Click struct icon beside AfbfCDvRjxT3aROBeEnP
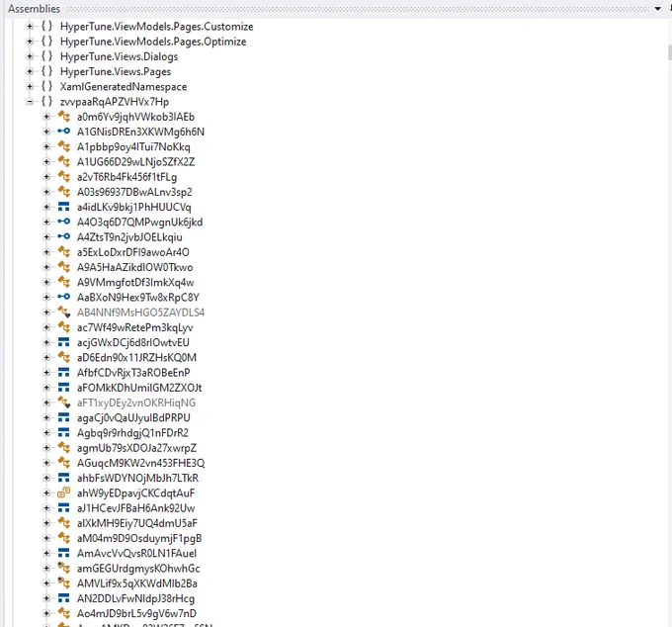Image resolution: width=672 pixels, height=627 pixels. pos(63,372)
